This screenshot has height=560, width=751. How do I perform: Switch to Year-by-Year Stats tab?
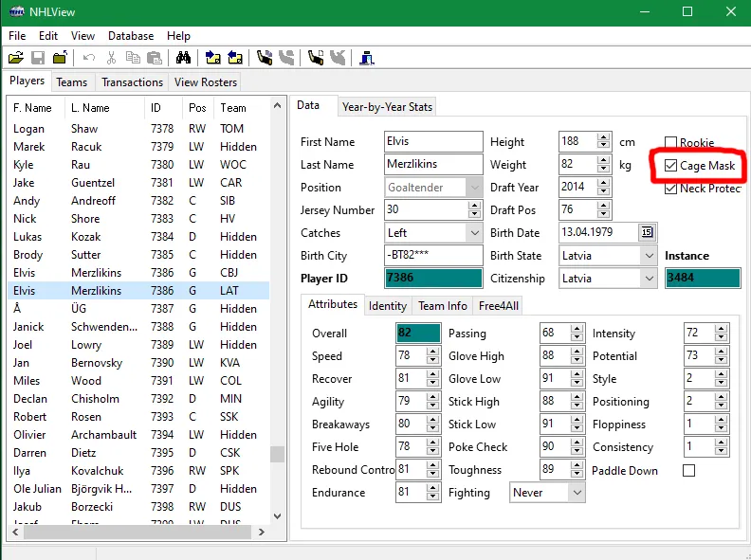[x=387, y=107]
